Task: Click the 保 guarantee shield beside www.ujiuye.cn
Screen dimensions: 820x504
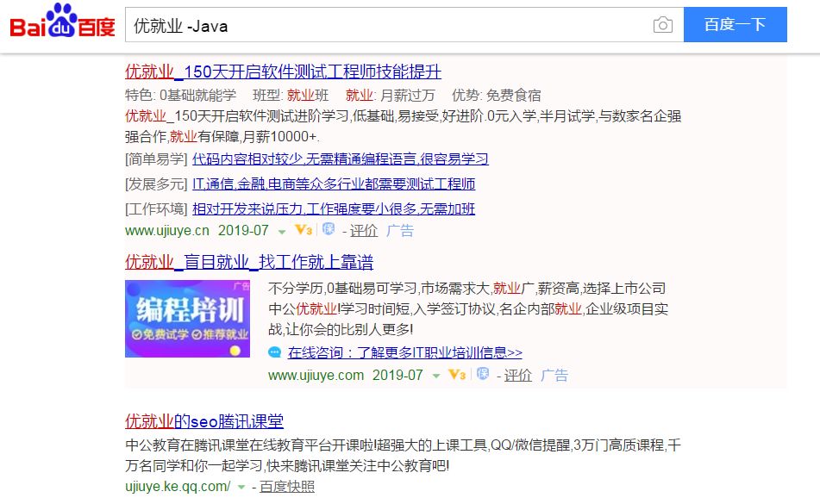Action: click(x=328, y=230)
